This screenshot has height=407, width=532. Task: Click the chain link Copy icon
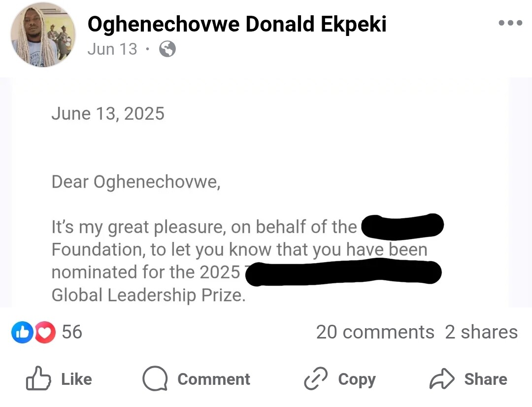(x=316, y=378)
